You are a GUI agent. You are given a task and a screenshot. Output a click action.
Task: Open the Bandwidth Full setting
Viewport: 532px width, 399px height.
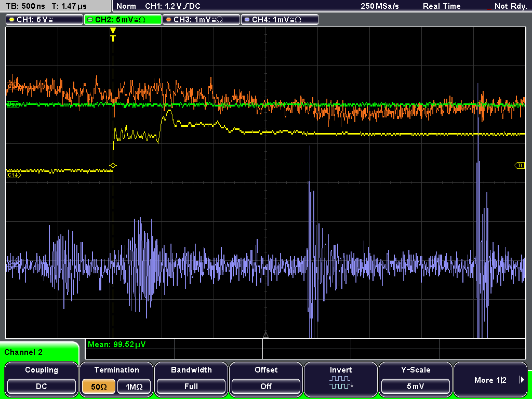(x=191, y=379)
